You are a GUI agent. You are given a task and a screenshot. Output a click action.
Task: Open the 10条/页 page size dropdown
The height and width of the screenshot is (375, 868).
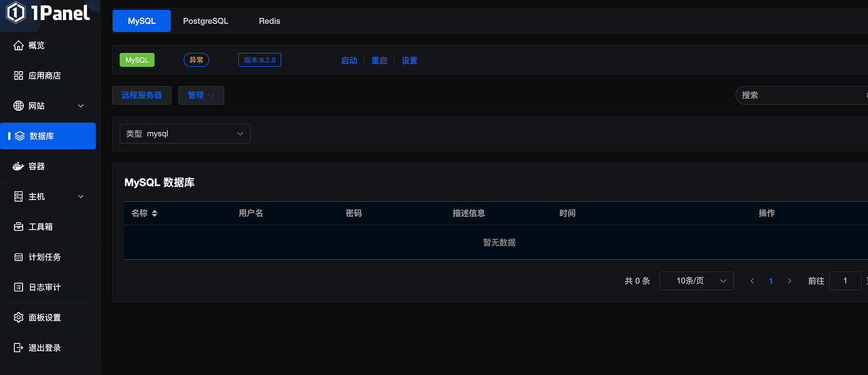click(696, 281)
